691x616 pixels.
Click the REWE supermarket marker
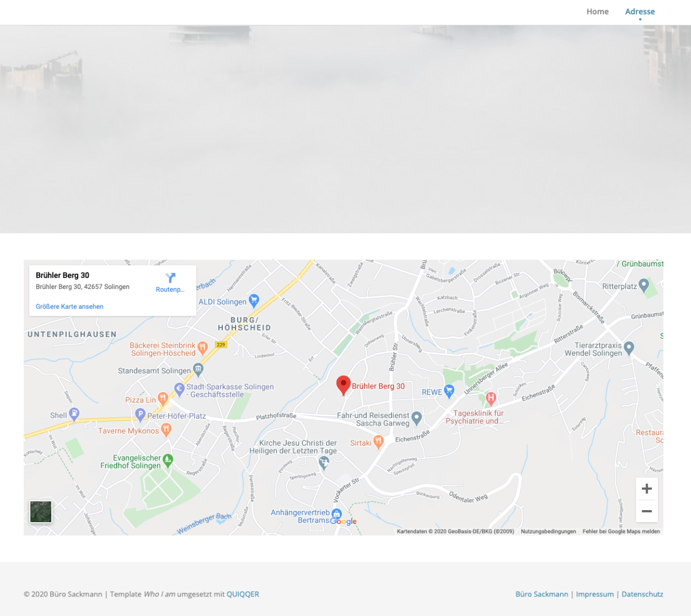pos(449,391)
